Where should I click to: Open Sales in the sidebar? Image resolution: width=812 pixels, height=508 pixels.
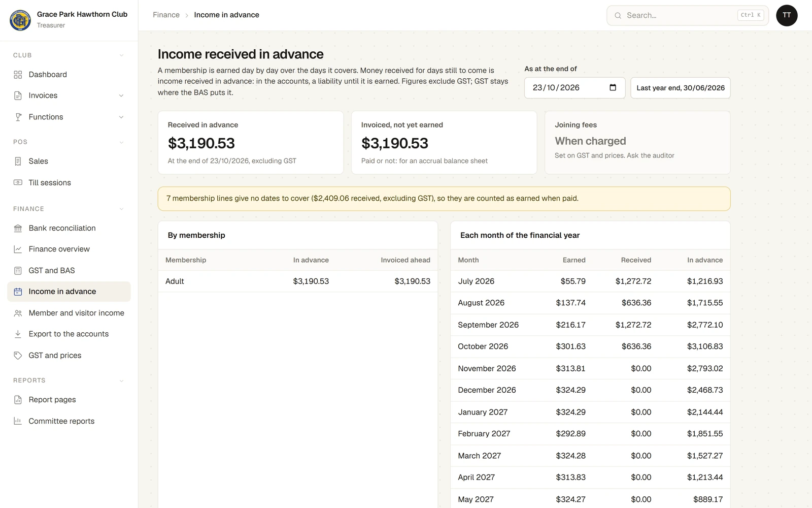[69, 161]
